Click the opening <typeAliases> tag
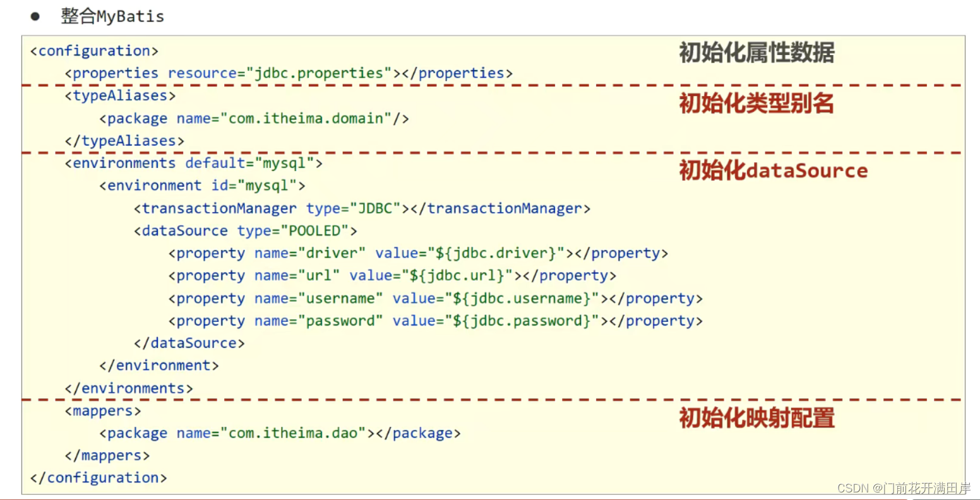 point(120,96)
